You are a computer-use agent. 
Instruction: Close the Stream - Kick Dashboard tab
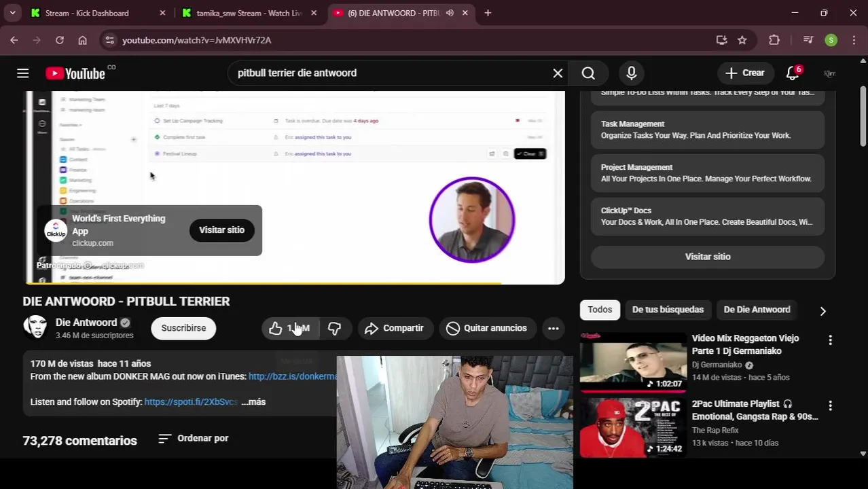162,13
